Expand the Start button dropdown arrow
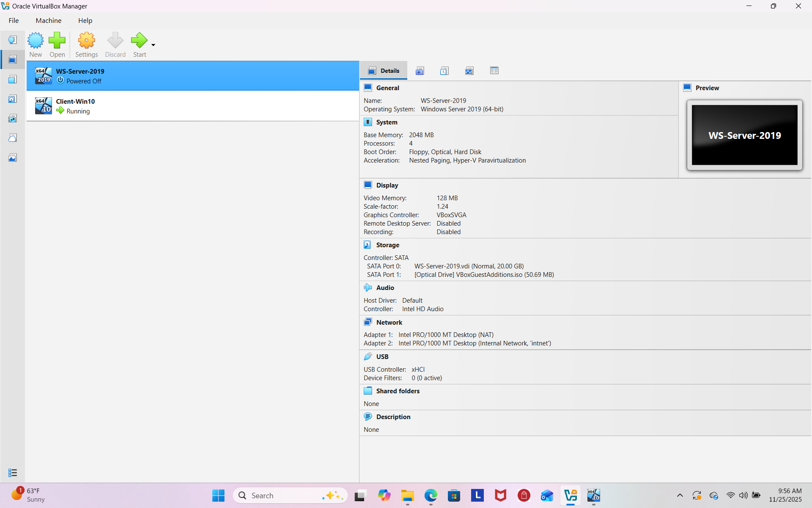The width and height of the screenshot is (812, 508). pyautogui.click(x=153, y=45)
